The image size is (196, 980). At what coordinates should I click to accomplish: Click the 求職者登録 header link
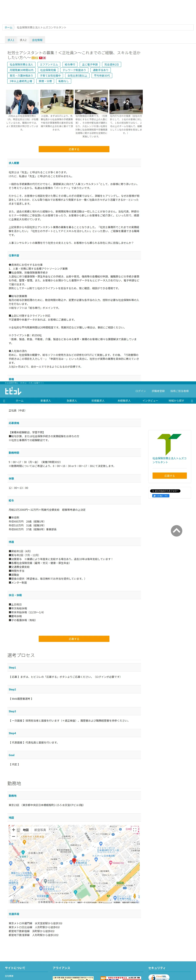pos(158,391)
